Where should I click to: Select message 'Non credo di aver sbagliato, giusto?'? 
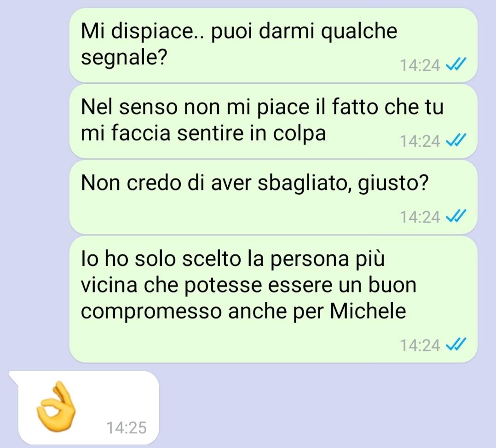click(273, 197)
